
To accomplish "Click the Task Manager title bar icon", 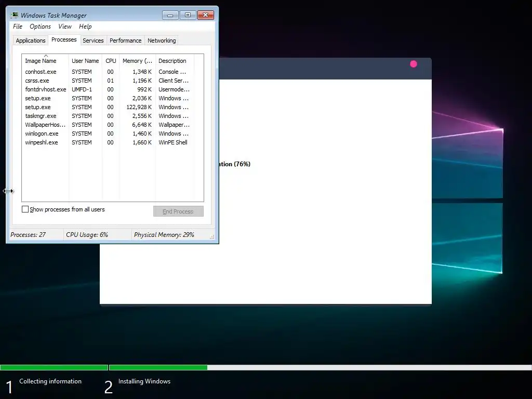I will (x=14, y=15).
